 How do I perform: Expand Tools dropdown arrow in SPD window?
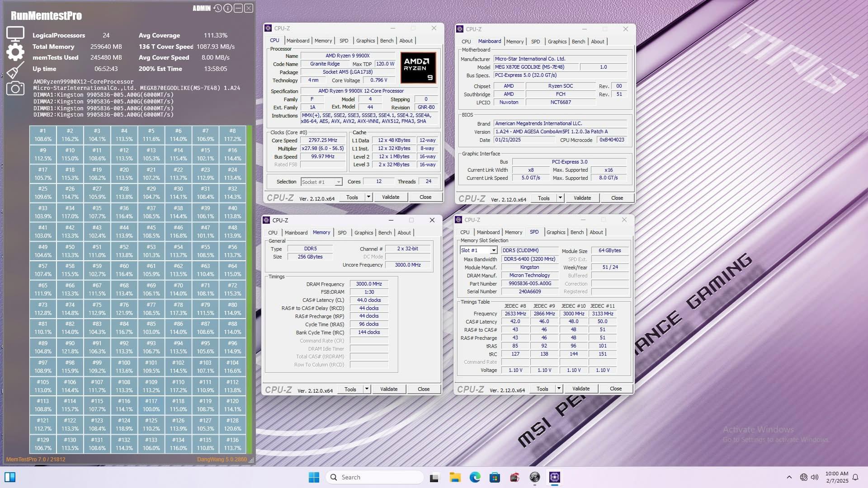[559, 389]
